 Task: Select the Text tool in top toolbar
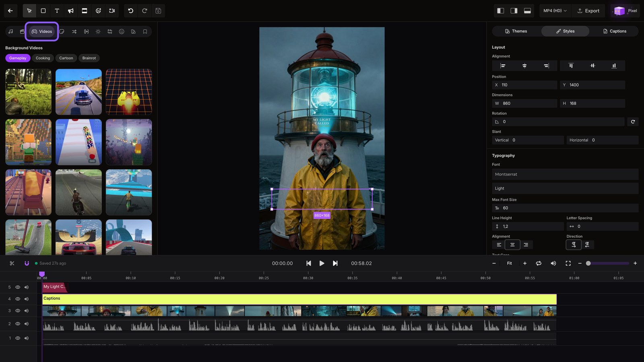57,11
